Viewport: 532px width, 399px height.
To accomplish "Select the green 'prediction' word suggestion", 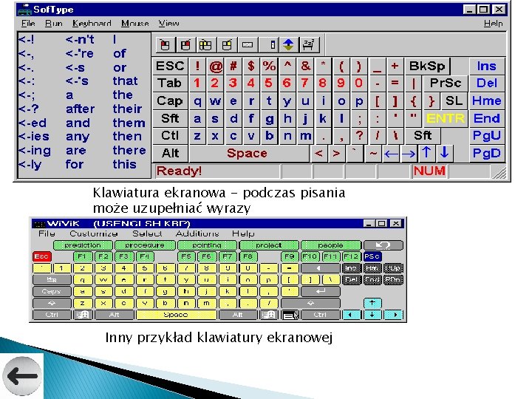I will click(x=83, y=245).
